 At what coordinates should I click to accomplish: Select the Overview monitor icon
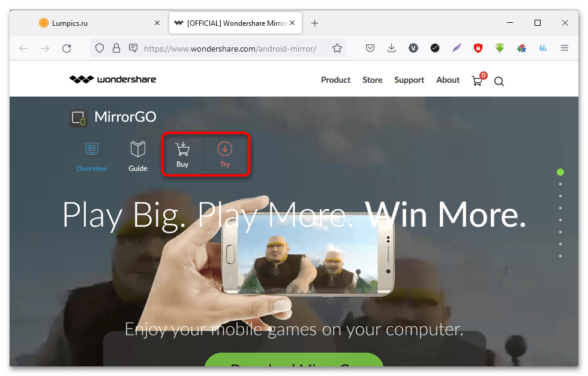coord(92,149)
